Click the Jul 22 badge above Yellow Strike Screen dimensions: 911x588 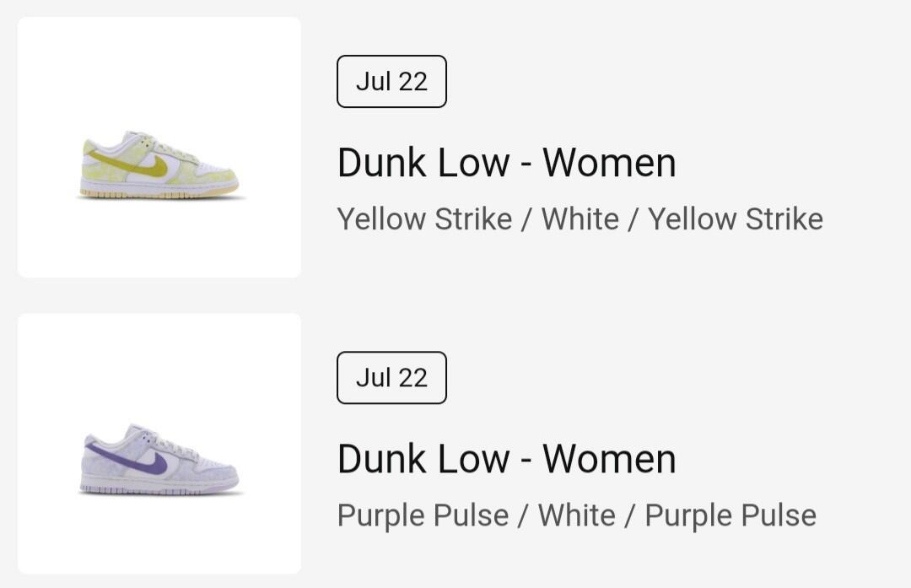391,82
